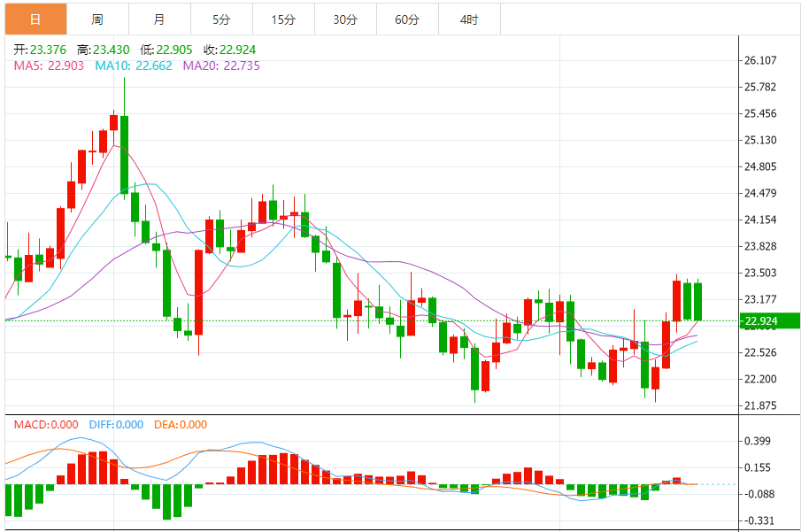Viewport: 809px width, 532px height.
Task: Show the 30分 interval chart
Action: click(345, 19)
